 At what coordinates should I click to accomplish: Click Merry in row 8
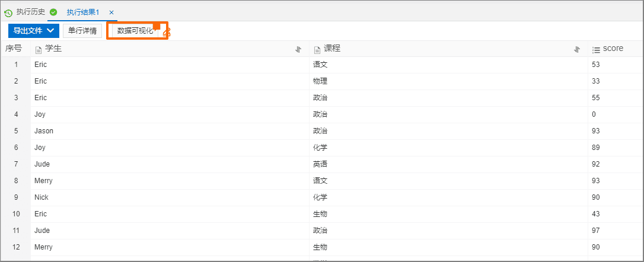coord(43,181)
